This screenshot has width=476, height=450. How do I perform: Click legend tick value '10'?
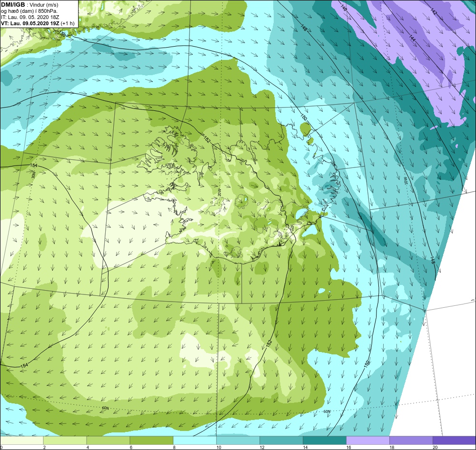tap(218, 447)
